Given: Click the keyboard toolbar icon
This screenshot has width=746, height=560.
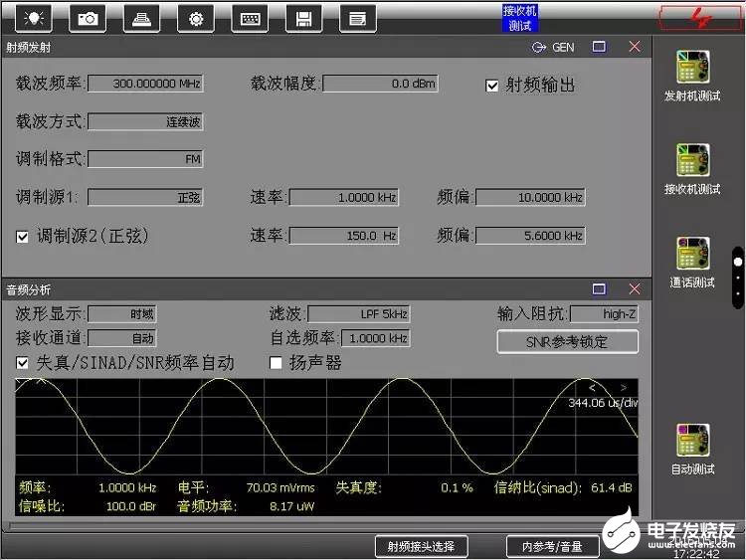Looking at the screenshot, I should pos(250,19).
